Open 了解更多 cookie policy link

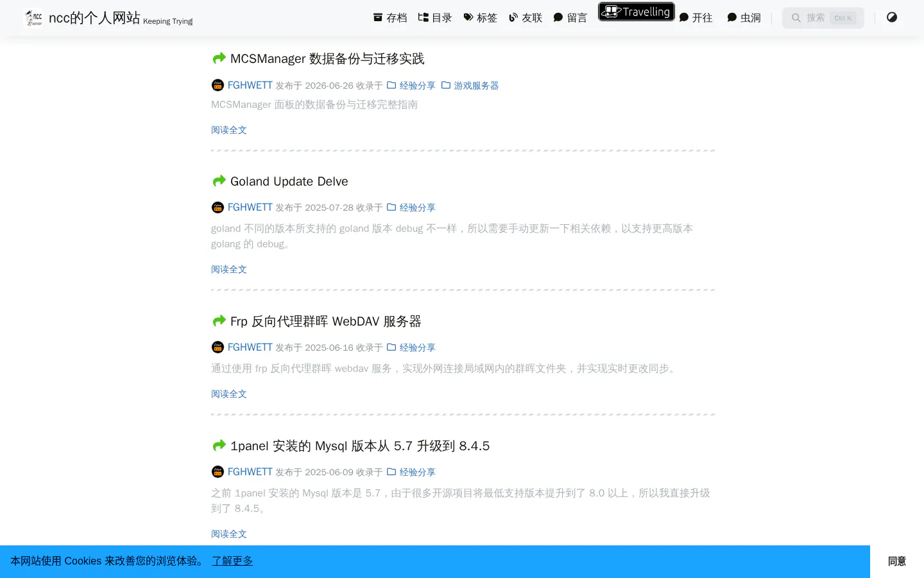pyautogui.click(x=232, y=561)
